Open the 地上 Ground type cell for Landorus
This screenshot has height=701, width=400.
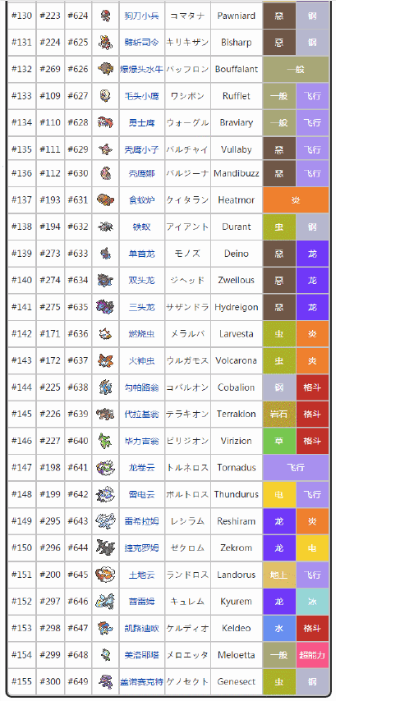(279, 574)
